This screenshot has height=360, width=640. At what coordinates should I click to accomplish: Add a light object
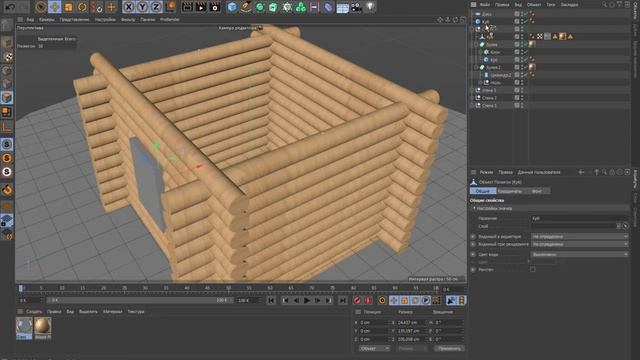tap(370, 7)
